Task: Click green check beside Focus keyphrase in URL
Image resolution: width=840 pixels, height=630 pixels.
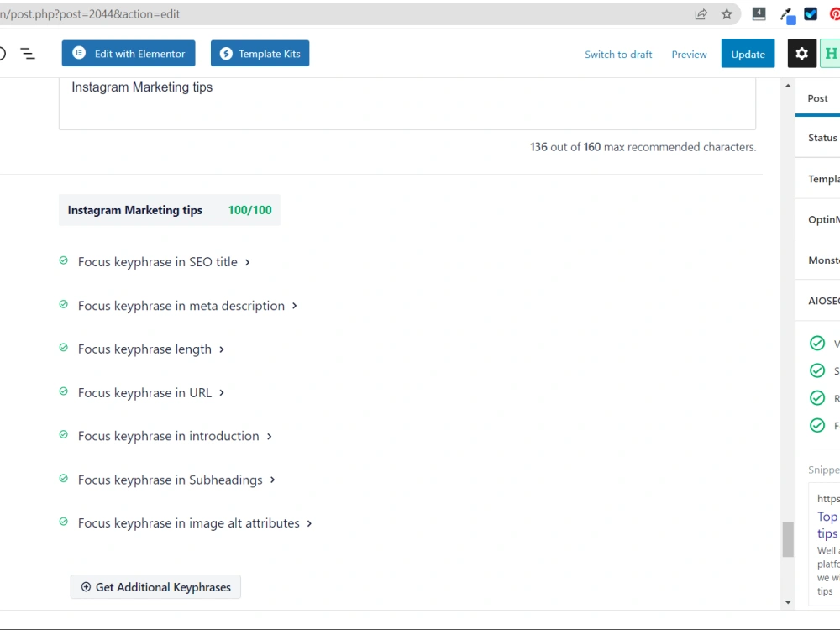Action: 63,391
